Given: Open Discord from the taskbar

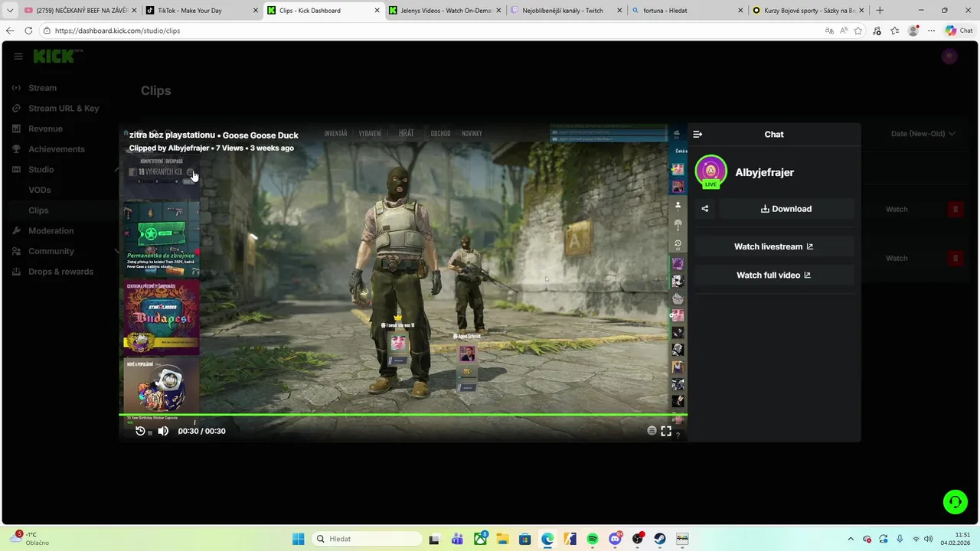Looking at the screenshot, I should (615, 539).
